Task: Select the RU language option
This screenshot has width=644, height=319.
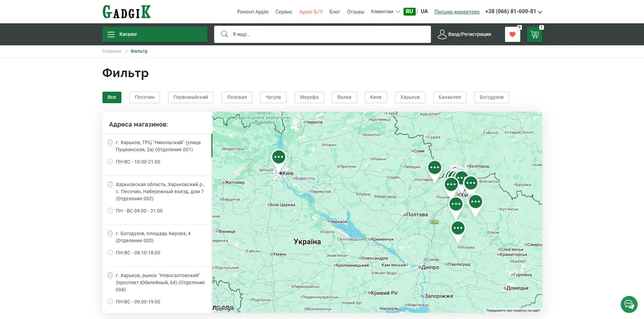Action: [410, 12]
